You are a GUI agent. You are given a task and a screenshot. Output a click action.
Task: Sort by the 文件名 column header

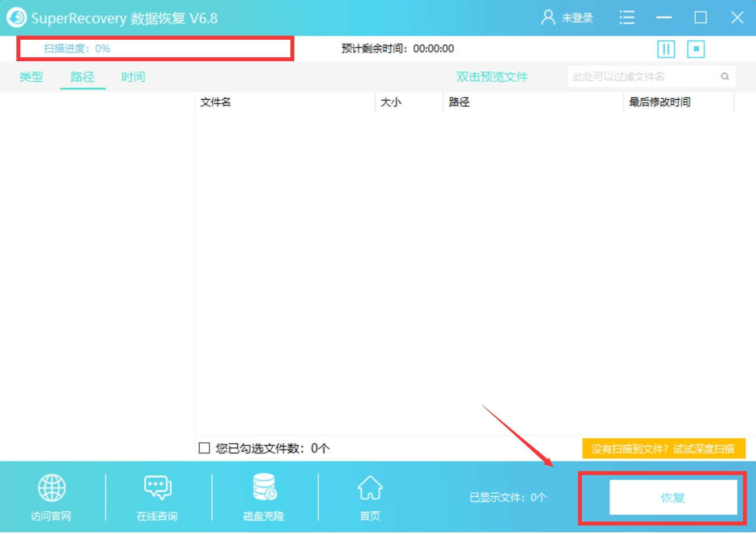(x=216, y=102)
